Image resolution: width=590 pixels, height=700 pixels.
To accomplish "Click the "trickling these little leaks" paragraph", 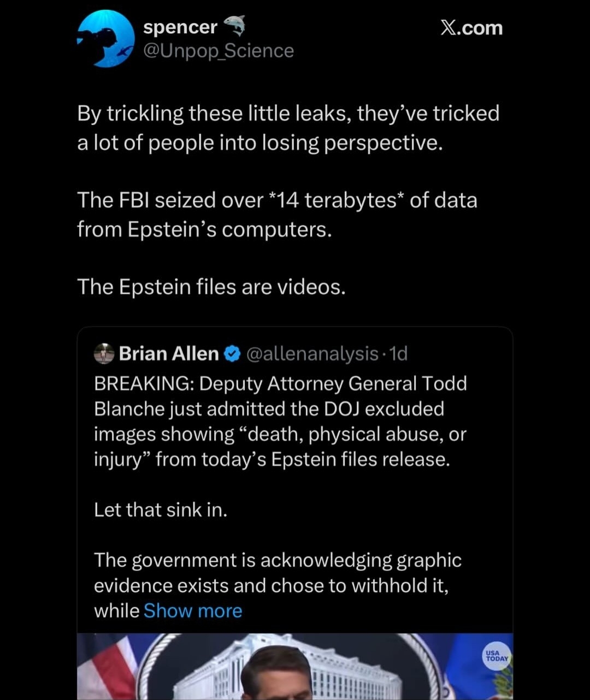I will 288,128.
